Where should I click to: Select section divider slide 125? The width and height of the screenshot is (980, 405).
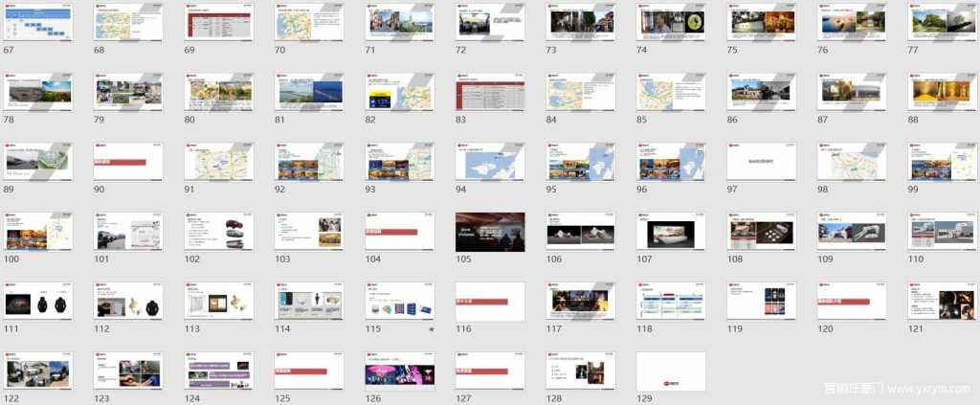point(309,371)
